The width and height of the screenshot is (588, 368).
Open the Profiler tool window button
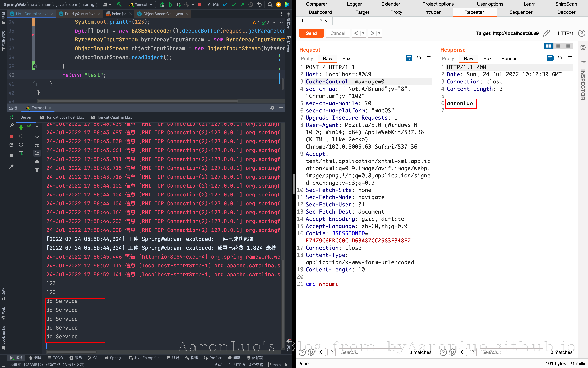pos(213,358)
